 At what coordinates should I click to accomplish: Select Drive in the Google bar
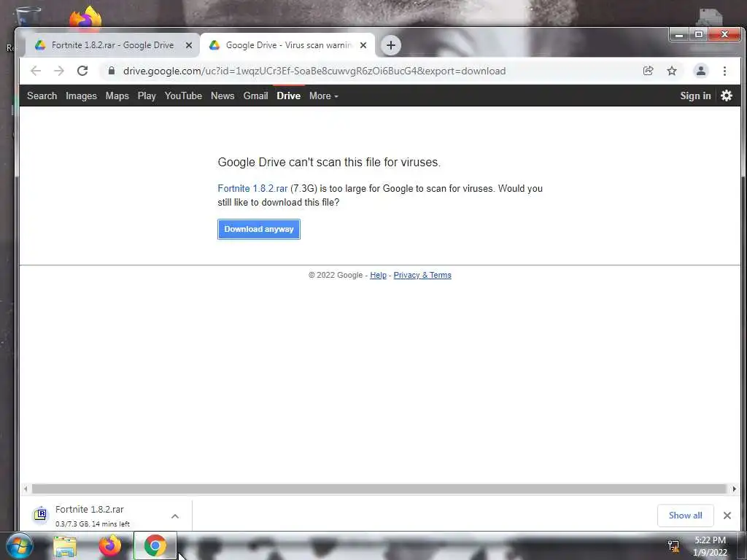coord(289,96)
